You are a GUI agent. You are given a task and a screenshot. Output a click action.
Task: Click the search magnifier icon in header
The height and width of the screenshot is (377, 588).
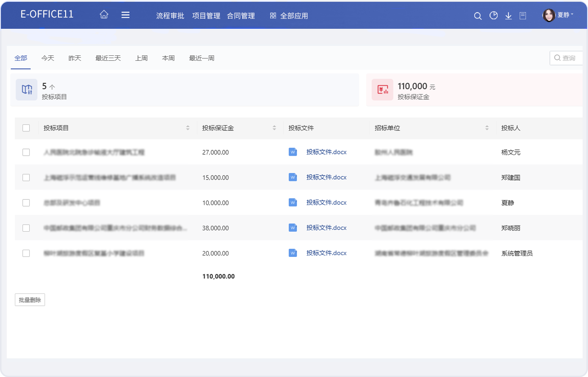[x=478, y=16]
